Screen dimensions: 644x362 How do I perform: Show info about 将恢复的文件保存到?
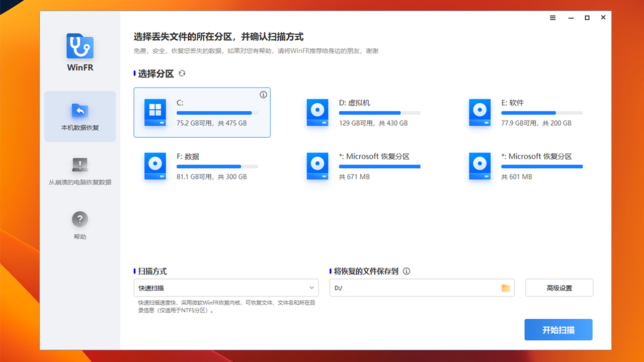click(x=407, y=271)
